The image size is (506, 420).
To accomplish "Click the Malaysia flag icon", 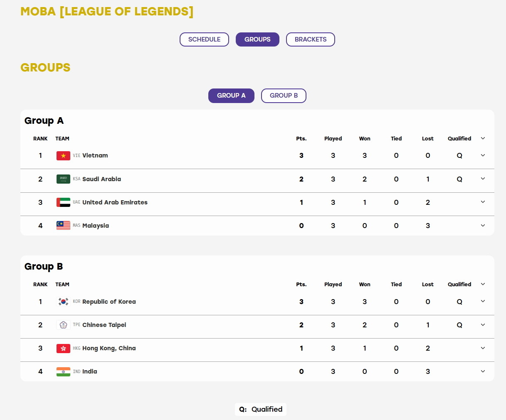I will (63, 226).
